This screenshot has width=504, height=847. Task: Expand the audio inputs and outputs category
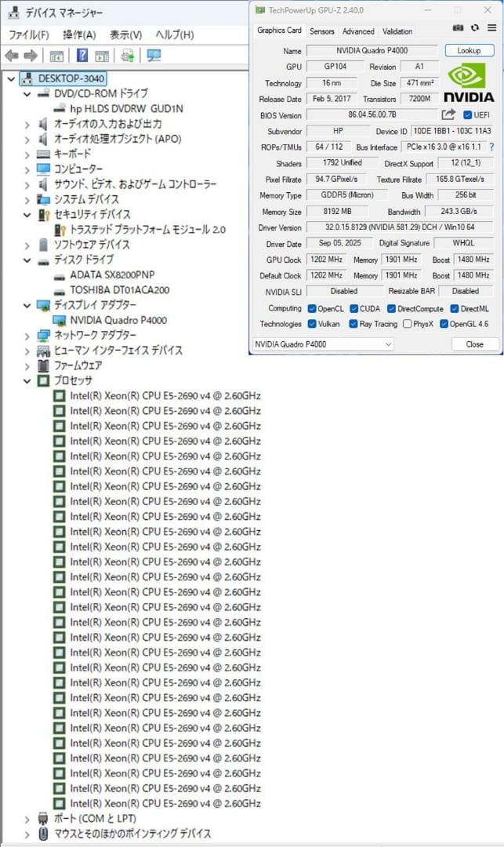(27, 124)
